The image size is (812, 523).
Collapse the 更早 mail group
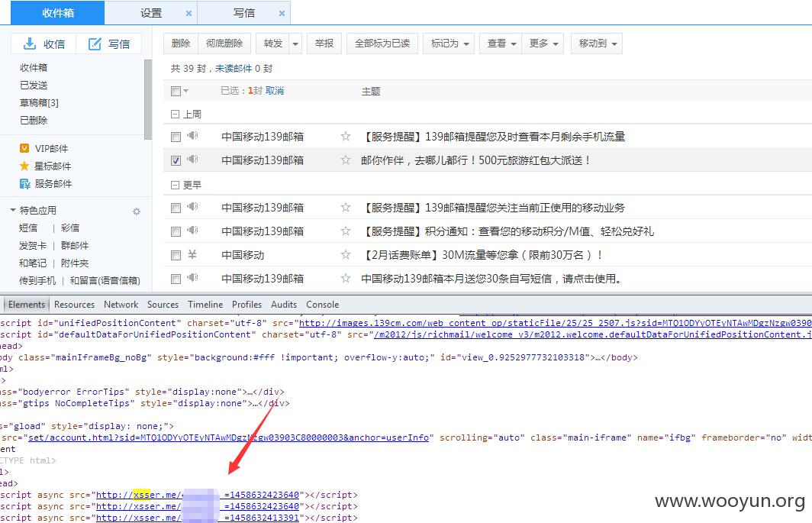coord(175,185)
